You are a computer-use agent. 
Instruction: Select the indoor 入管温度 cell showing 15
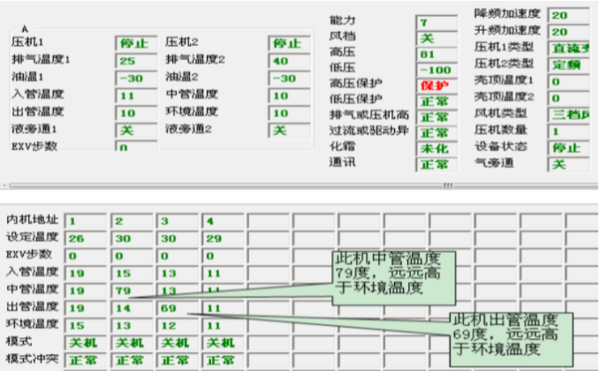(x=132, y=273)
